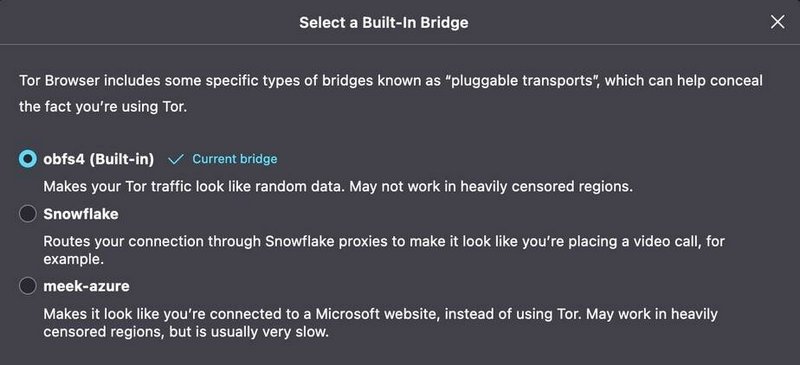Click the meek-azure Microsoft website description
The width and height of the screenshot is (800, 365).
[381, 323]
